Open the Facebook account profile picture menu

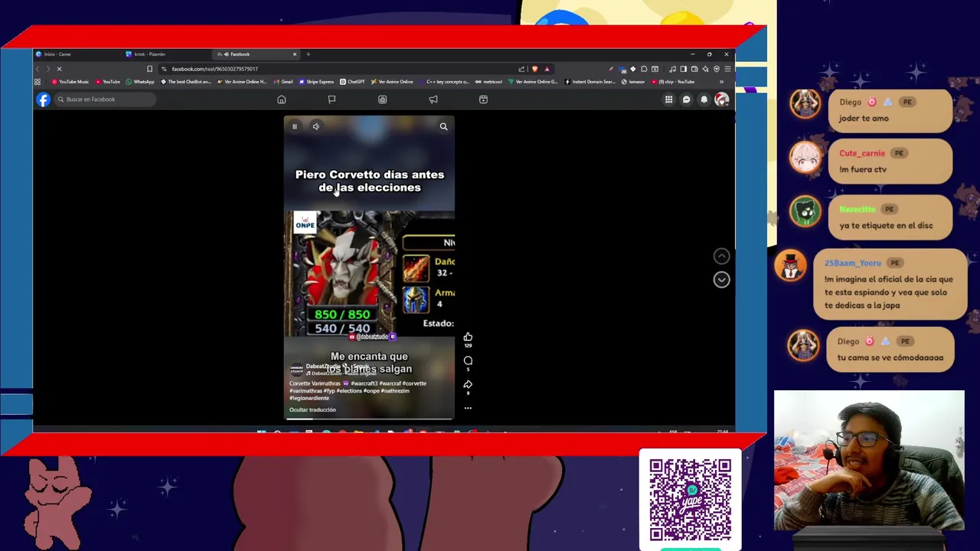coord(721,99)
